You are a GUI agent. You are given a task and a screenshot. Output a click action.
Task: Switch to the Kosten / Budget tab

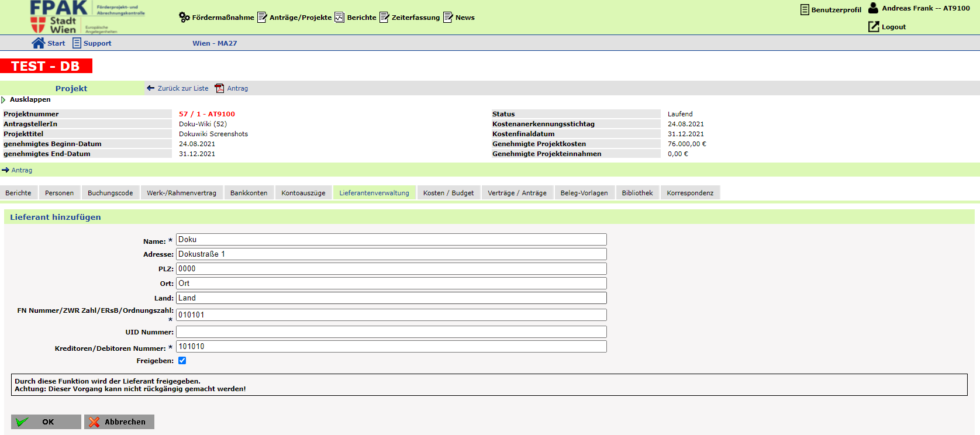coord(448,193)
